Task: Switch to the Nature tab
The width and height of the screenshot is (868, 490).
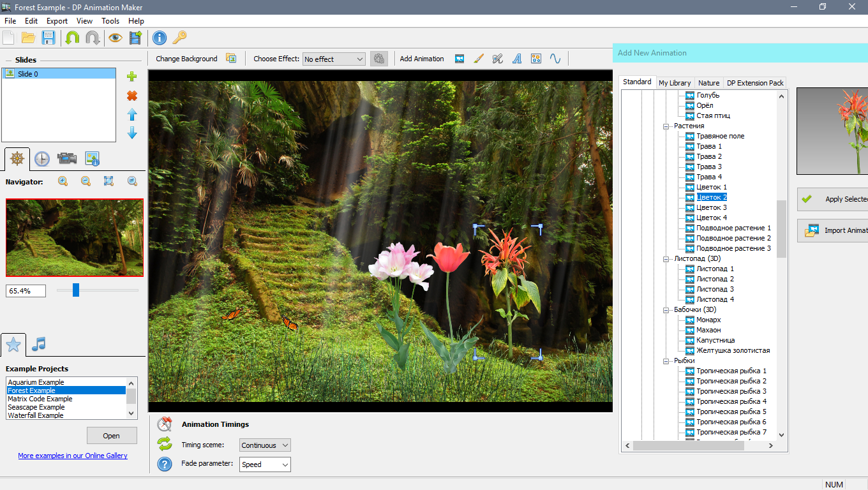Action: pos(708,83)
